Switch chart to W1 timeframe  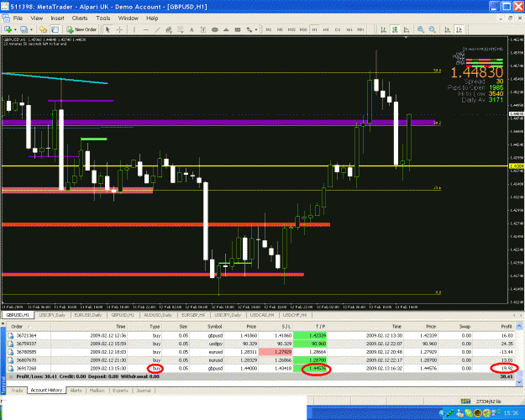pos(349,29)
